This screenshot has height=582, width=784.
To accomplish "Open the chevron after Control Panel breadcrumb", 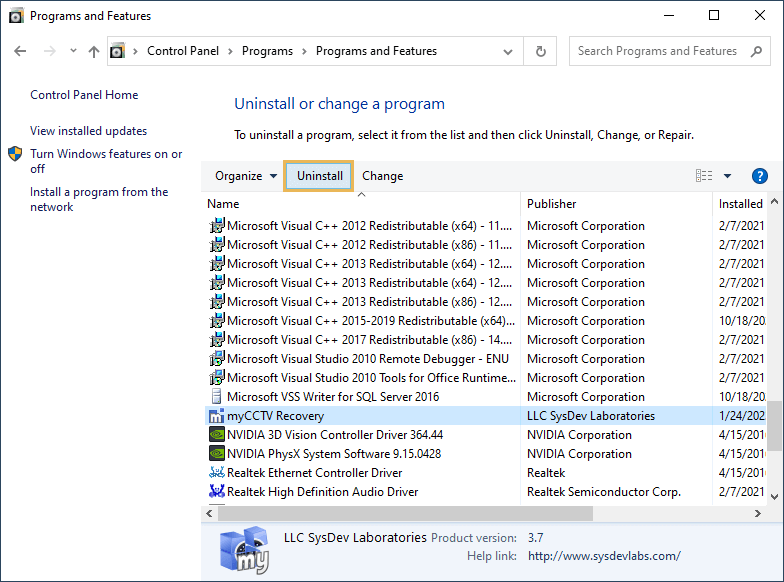I will pos(230,51).
